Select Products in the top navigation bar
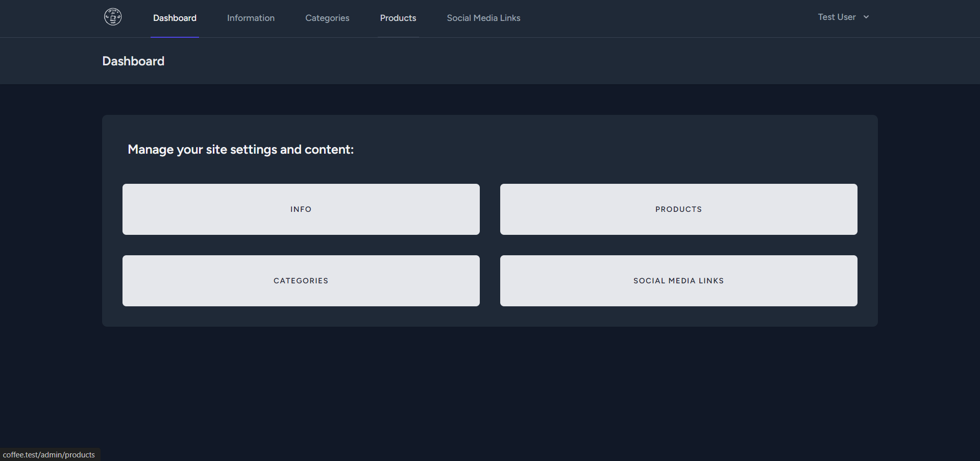980x461 pixels. click(398, 18)
